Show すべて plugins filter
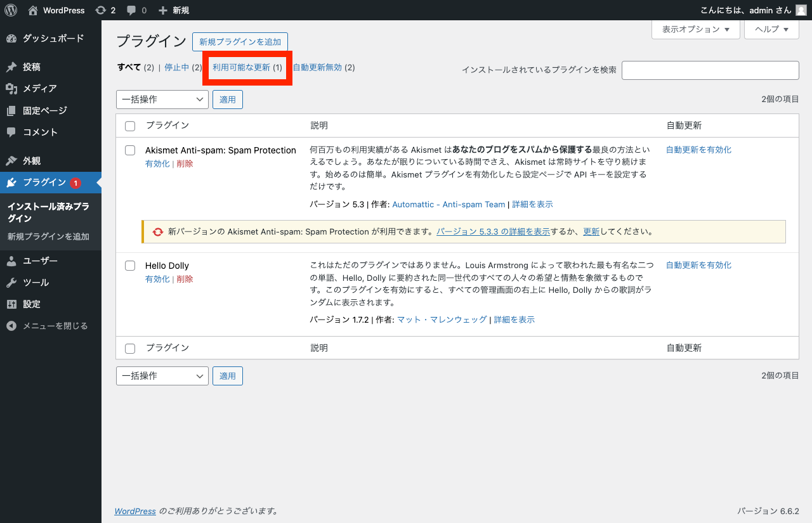Screen dimensions: 812x523 coord(129,68)
